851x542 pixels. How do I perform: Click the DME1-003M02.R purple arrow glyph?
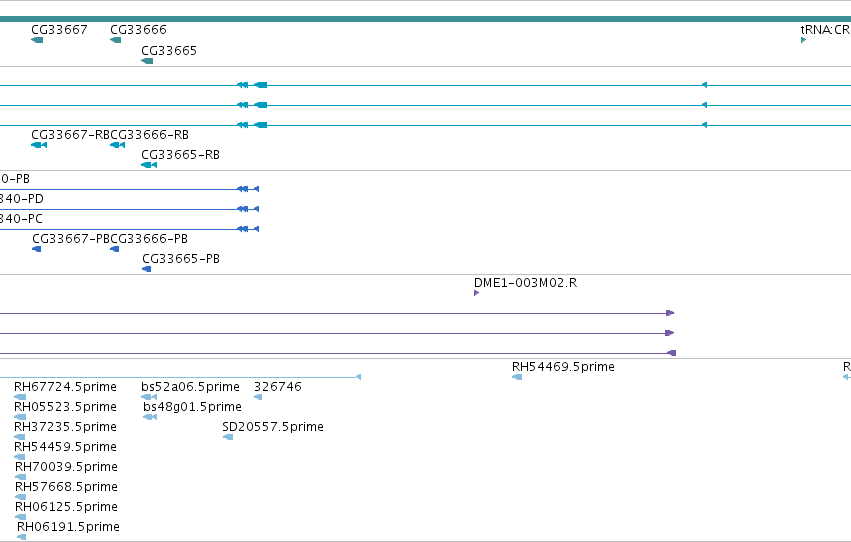coord(477,293)
